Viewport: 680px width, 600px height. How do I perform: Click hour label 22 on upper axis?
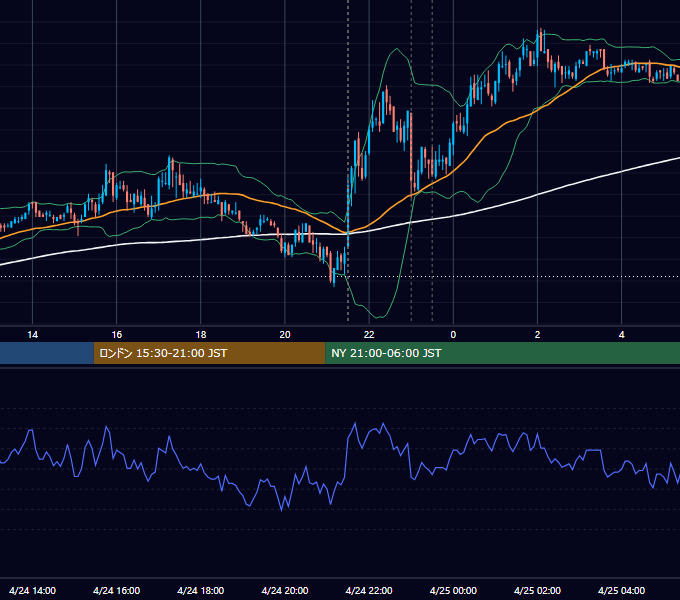click(x=369, y=335)
